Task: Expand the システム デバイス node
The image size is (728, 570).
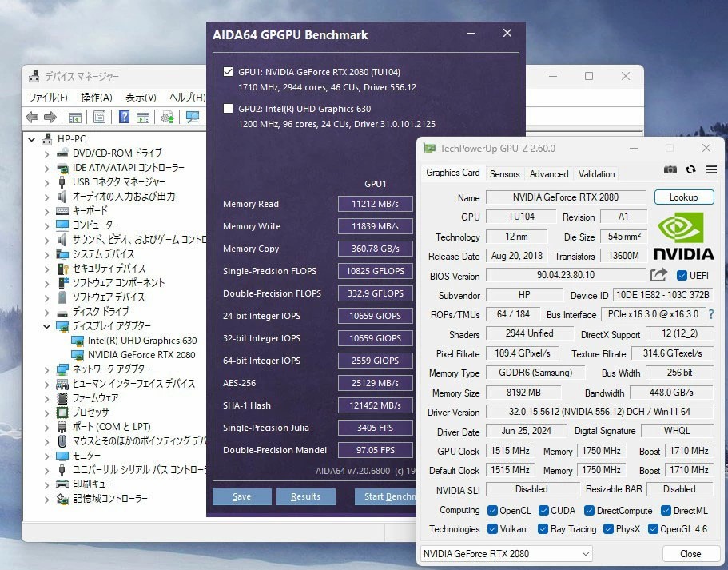Action: [x=46, y=254]
